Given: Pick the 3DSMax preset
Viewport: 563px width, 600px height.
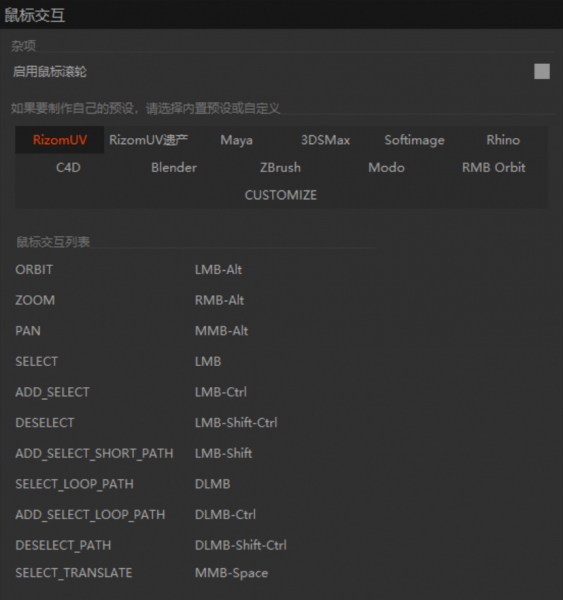Looking at the screenshot, I should pos(325,140).
